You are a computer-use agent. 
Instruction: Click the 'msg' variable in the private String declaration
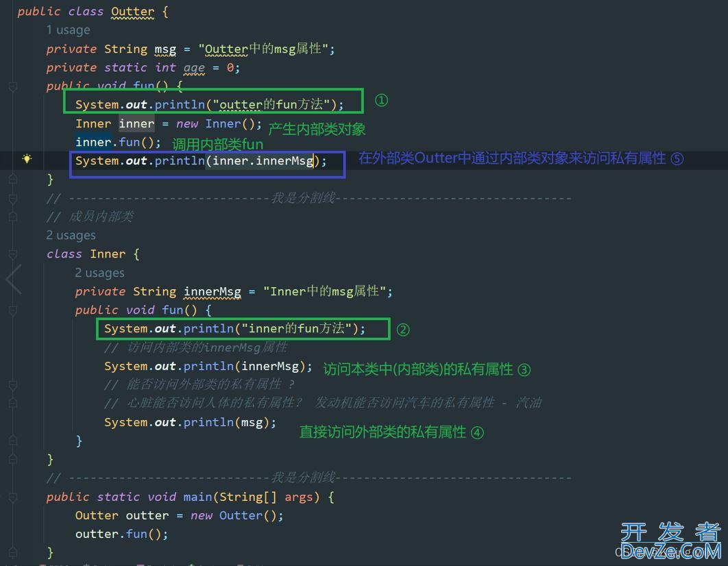click(165, 49)
